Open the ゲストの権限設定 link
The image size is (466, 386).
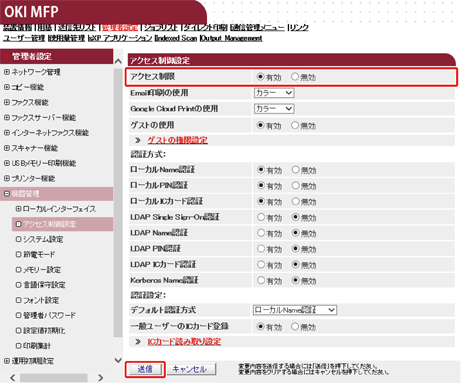click(177, 140)
